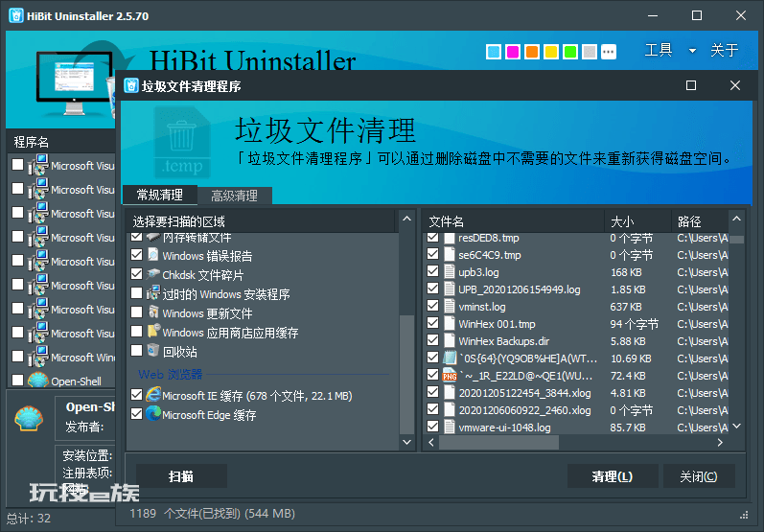Click the Windows 错误报告 icon
764x532 pixels.
[153, 255]
